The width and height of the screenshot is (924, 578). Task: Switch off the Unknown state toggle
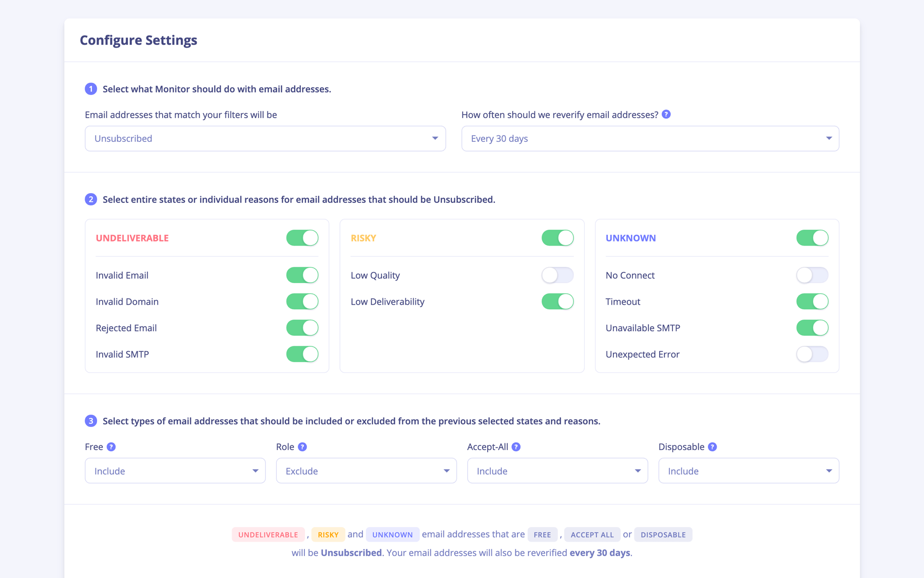pyautogui.click(x=812, y=238)
